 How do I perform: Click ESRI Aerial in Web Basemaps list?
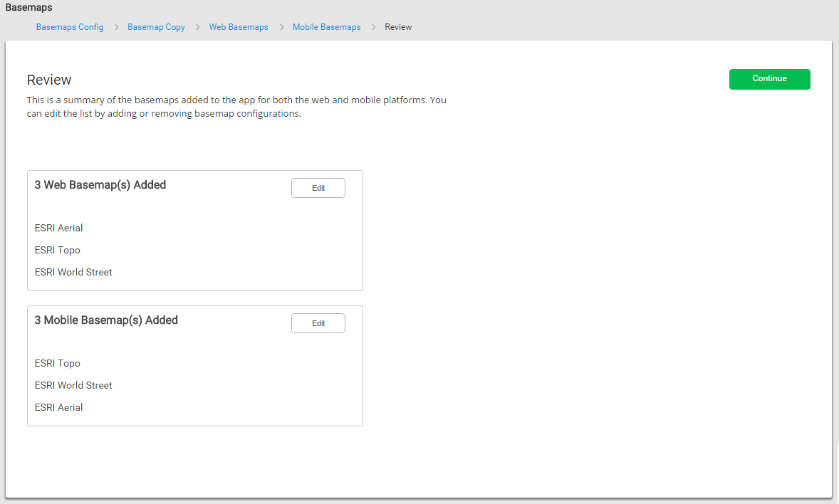[x=59, y=228]
